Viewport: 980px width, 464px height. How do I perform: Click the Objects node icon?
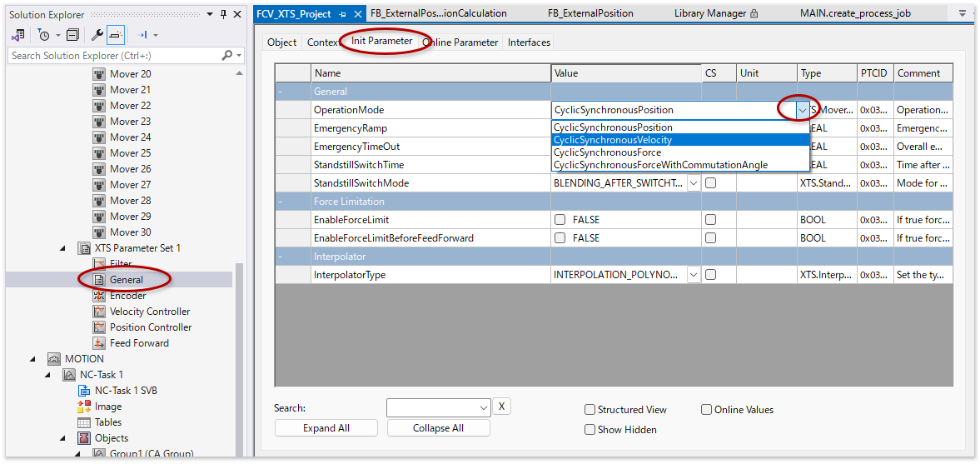pyautogui.click(x=84, y=437)
